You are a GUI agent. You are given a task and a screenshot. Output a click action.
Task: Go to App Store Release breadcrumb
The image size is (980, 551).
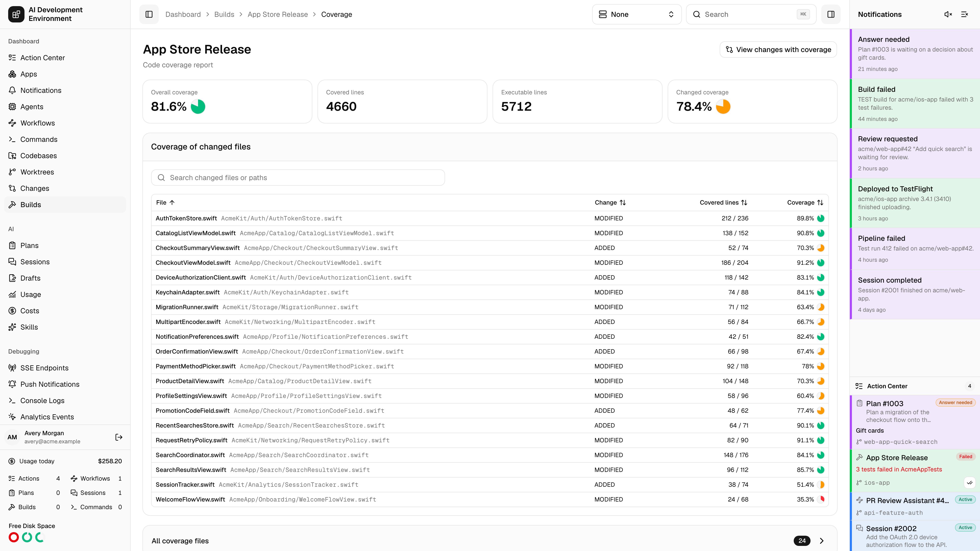pyautogui.click(x=278, y=15)
